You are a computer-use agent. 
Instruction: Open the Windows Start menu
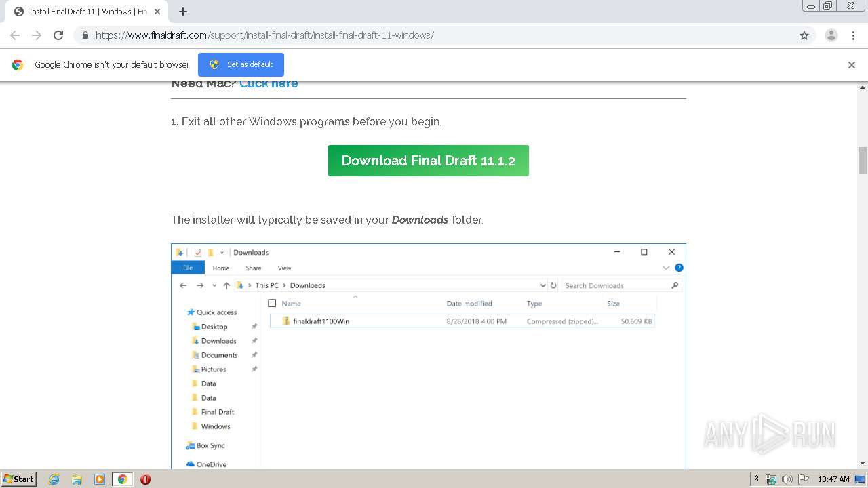[18, 479]
